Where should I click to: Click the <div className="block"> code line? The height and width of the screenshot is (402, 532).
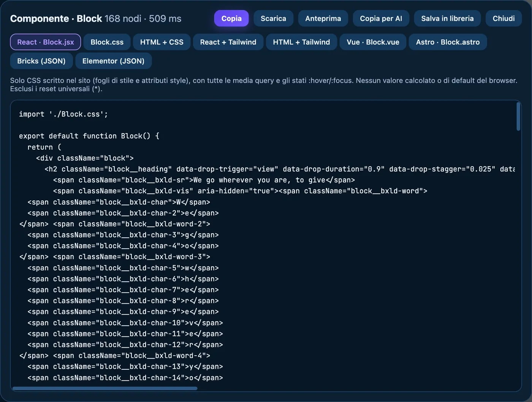pos(85,158)
